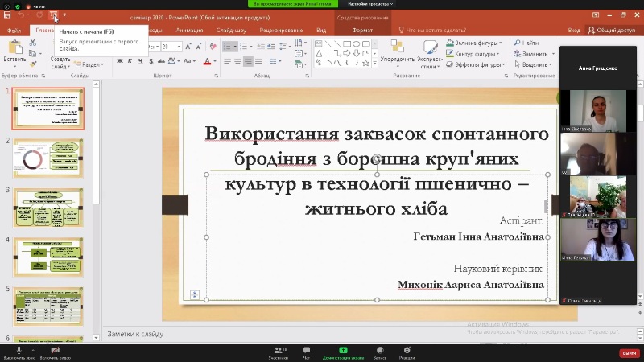Click the green share screen button
Image resolution: width=644 pixels, height=362 pixels.
[x=343, y=352]
